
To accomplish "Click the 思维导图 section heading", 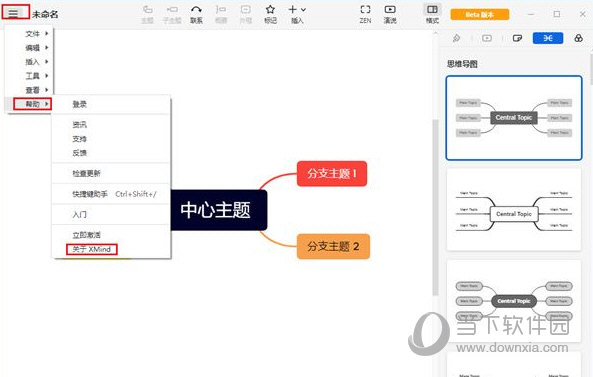I will pyautogui.click(x=462, y=64).
